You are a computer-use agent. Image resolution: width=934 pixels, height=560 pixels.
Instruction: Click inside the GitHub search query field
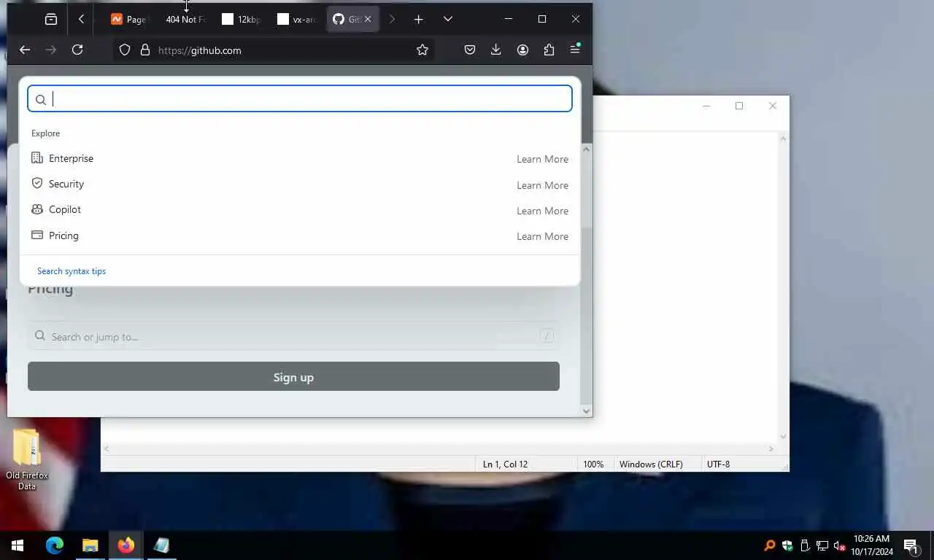(300, 99)
